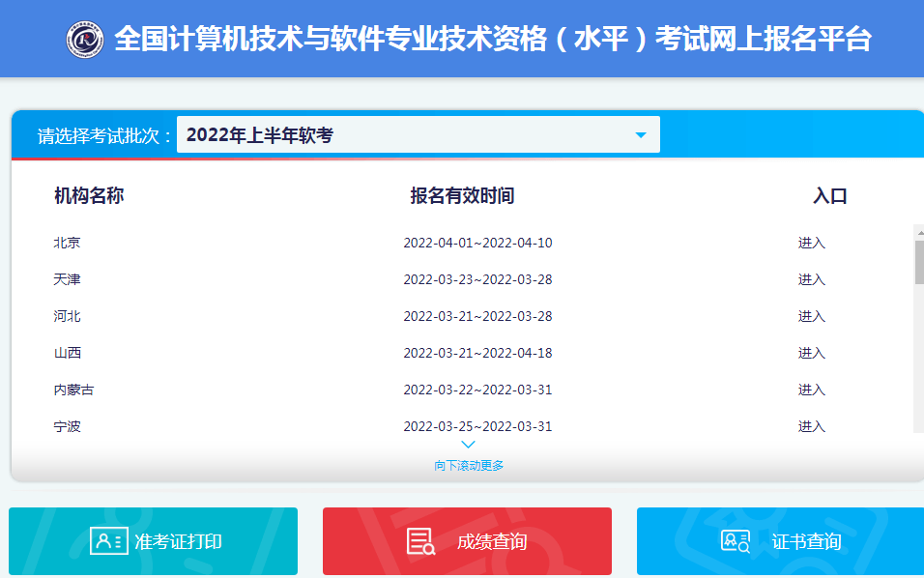Viewport: 924px width, 578px height.
Task: Click the institution list scrollbar thumb
Action: coord(918,261)
